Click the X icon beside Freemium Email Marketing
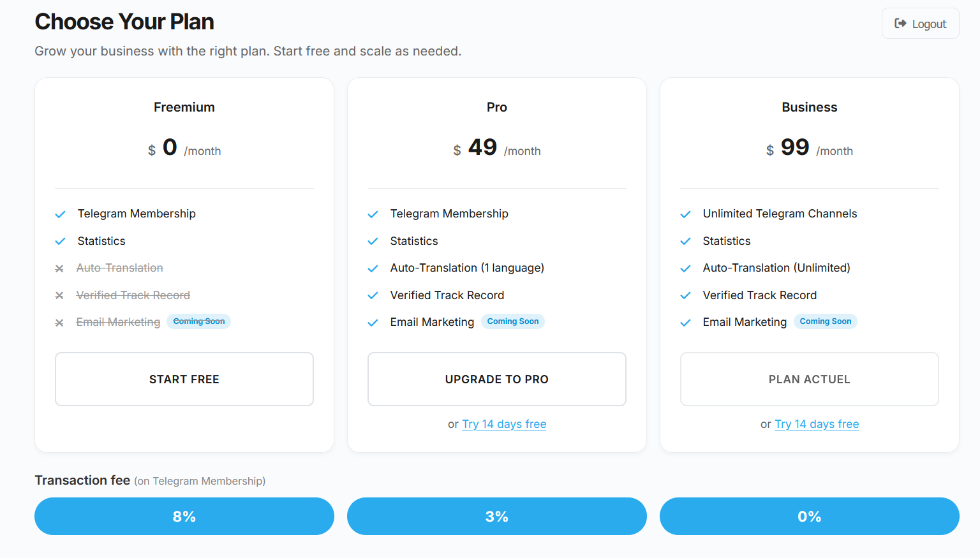 pos(59,323)
